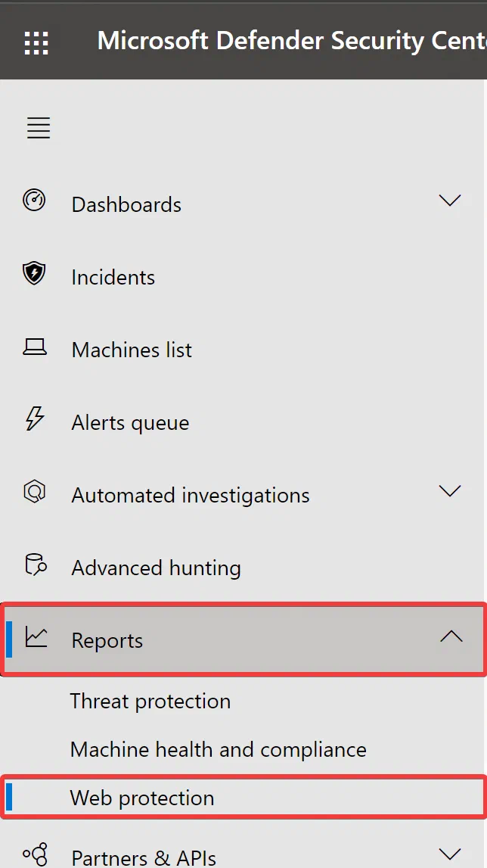Screen dimensions: 487x868
Task: Click the Incidents shield icon
Action: (x=34, y=273)
